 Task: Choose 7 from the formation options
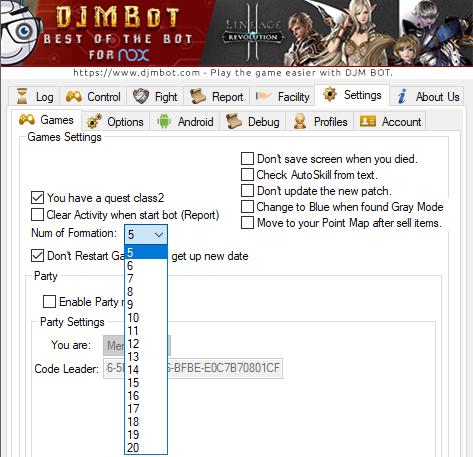point(146,279)
